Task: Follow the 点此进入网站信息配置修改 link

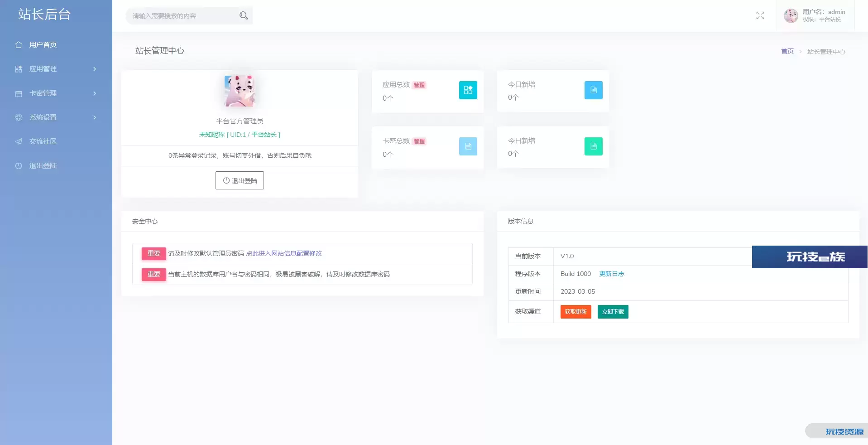Action: pos(283,253)
